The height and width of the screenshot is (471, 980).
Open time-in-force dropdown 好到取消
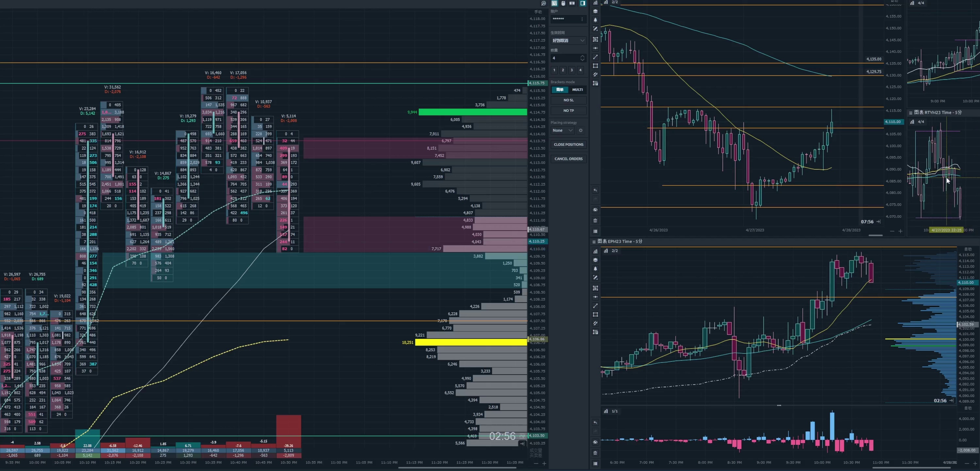[x=568, y=41]
